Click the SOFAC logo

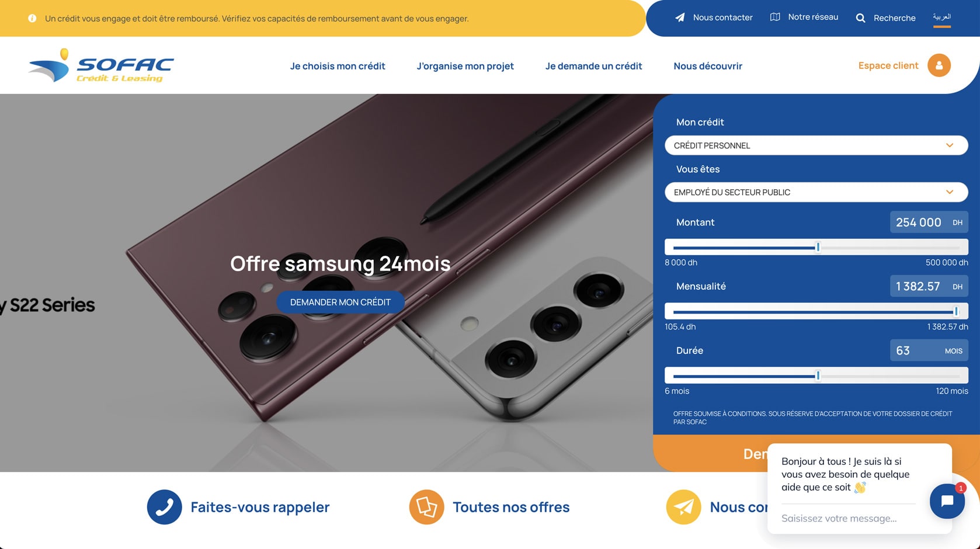(x=101, y=65)
